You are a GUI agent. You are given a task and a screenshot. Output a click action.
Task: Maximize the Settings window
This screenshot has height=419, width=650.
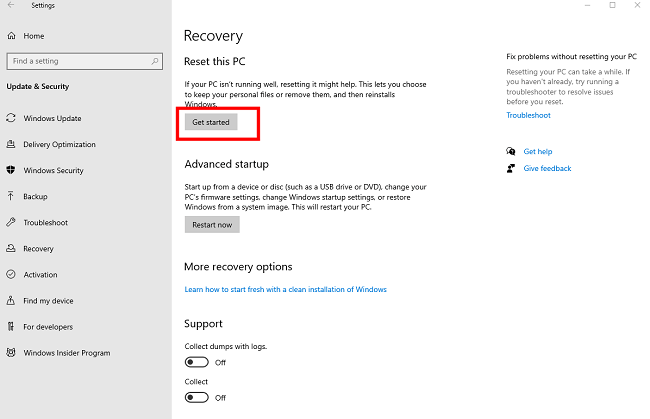612,5
